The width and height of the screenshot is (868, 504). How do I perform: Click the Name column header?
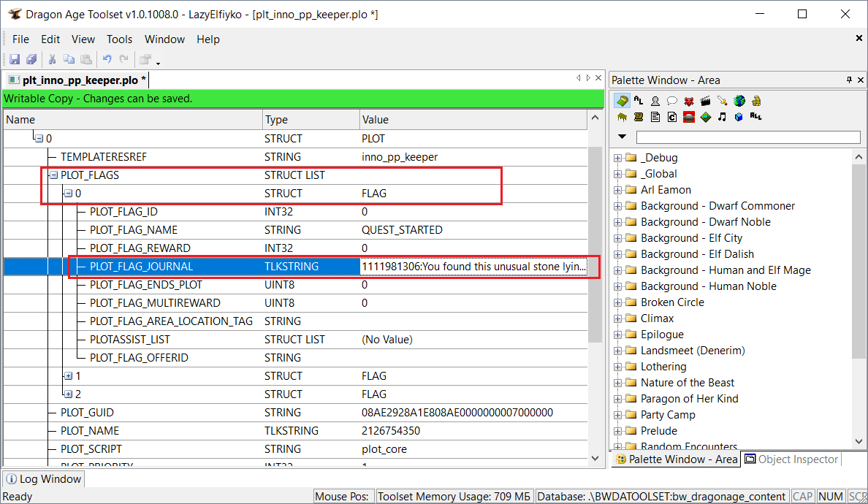133,120
